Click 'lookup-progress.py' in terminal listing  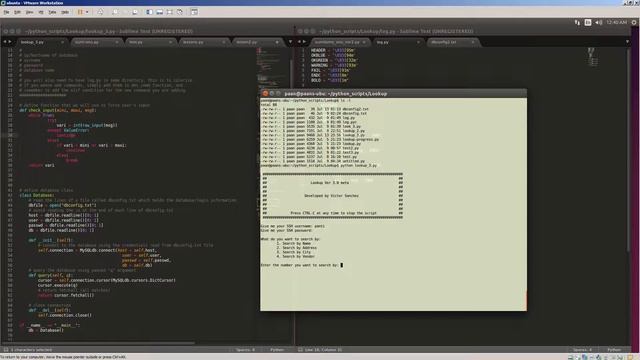tap(361, 139)
